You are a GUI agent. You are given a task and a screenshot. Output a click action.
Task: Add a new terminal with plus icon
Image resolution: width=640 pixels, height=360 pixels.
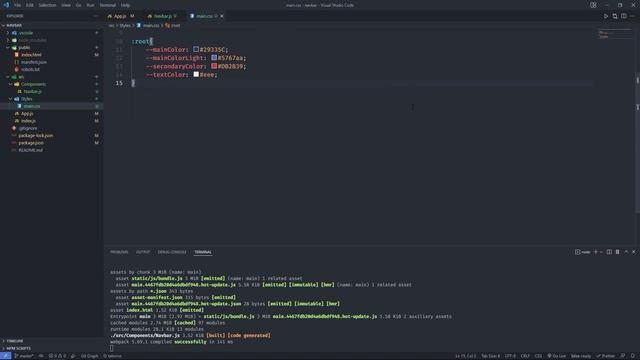pyautogui.click(x=596, y=252)
